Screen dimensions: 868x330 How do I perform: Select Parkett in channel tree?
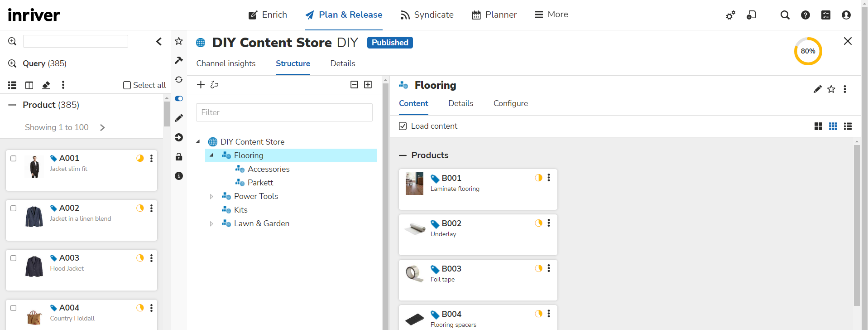pyautogui.click(x=260, y=183)
